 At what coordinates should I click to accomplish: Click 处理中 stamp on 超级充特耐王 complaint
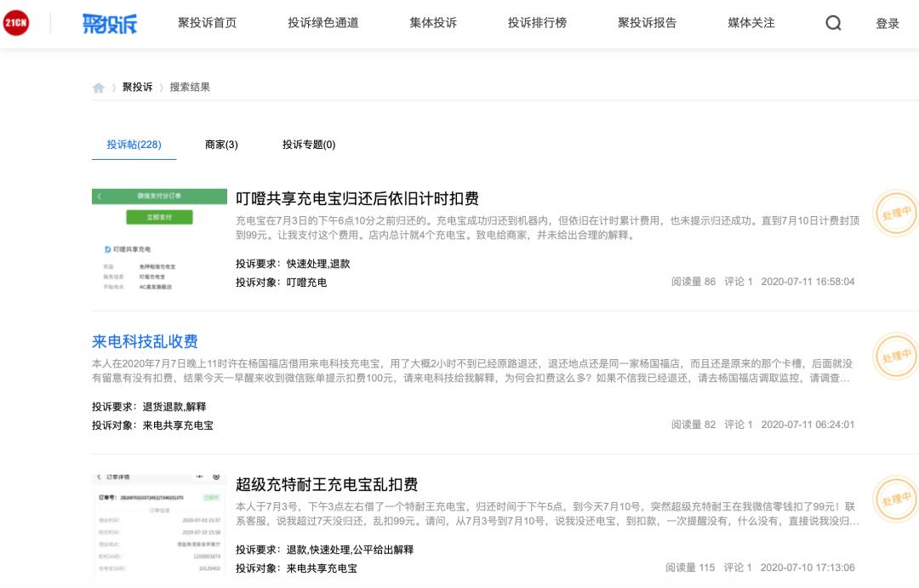point(895,500)
